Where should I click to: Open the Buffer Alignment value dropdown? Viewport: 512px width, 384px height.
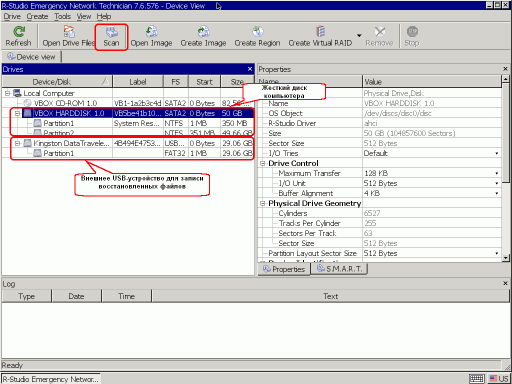pyautogui.click(x=497, y=193)
